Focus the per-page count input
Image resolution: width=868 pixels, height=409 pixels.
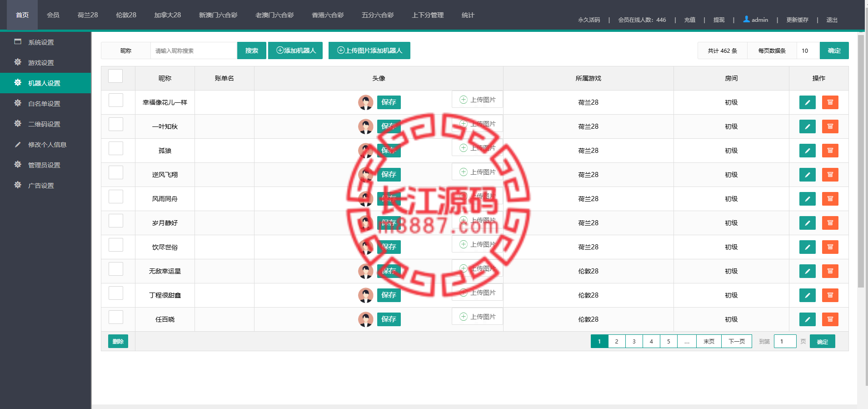pyautogui.click(x=808, y=50)
